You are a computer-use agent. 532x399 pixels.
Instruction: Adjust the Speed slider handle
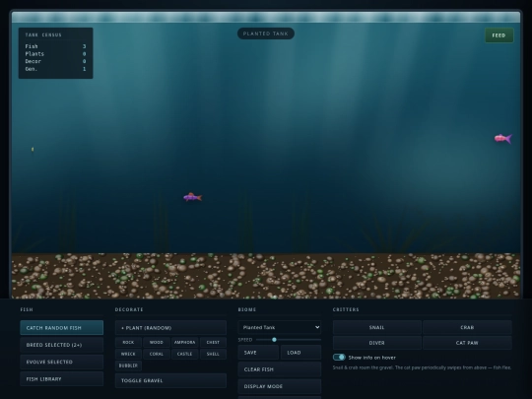[274, 340]
